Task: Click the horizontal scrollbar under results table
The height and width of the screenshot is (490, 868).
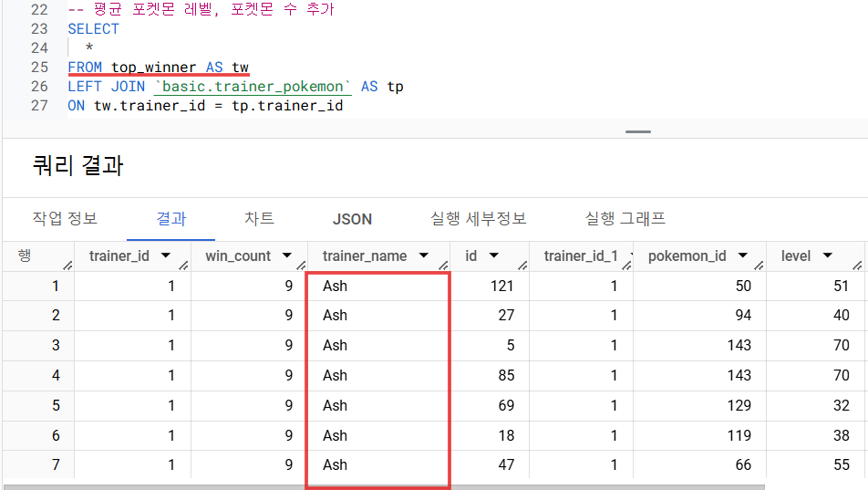Action: pyautogui.click(x=384, y=487)
